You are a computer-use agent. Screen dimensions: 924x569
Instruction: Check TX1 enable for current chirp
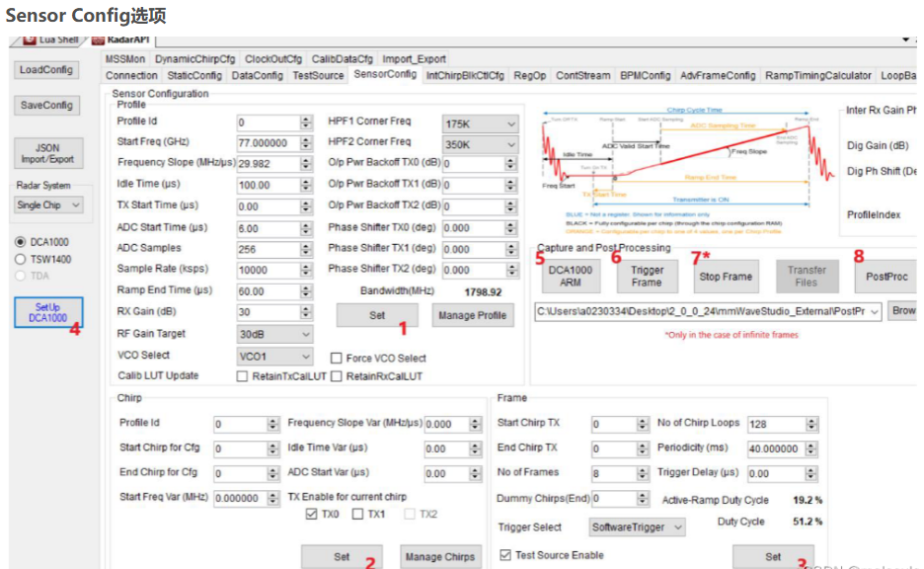(x=357, y=514)
